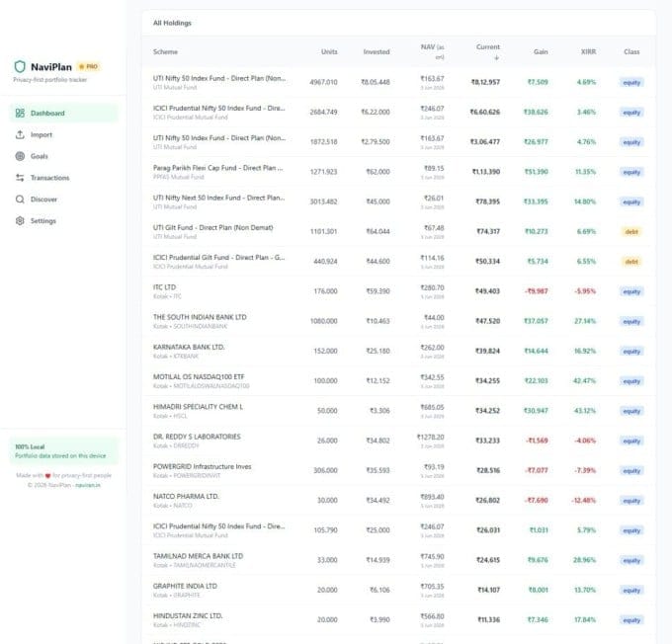The width and height of the screenshot is (672, 644).
Task: Click the 4967.010 units value
Action: click(323, 82)
